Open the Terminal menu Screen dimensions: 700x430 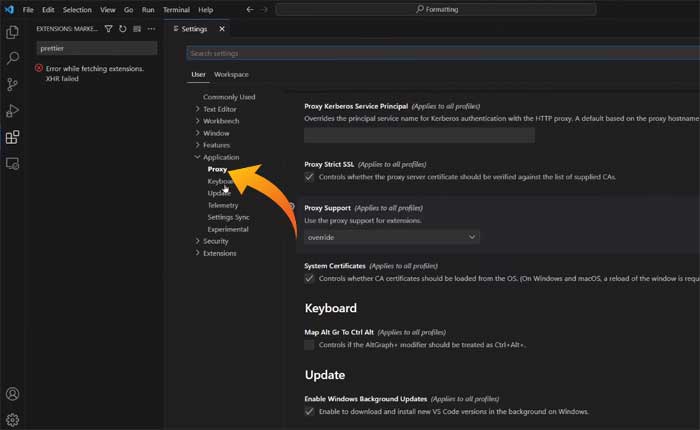[x=176, y=9]
